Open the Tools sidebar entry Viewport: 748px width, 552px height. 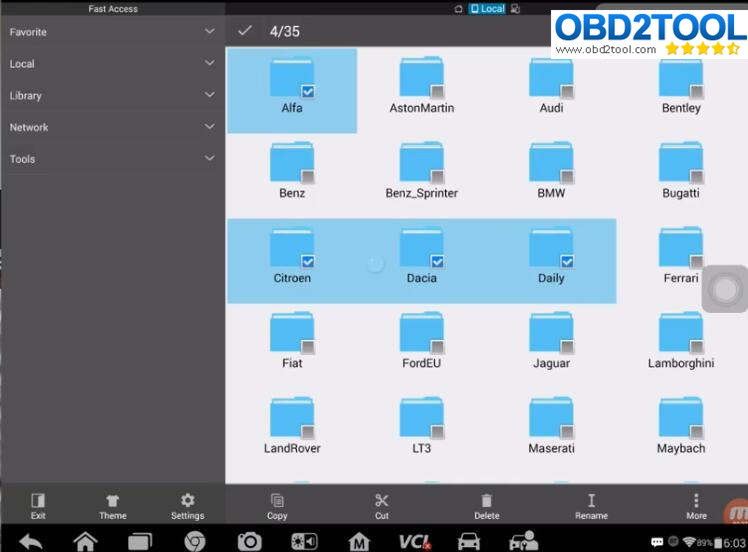pyautogui.click(x=113, y=159)
